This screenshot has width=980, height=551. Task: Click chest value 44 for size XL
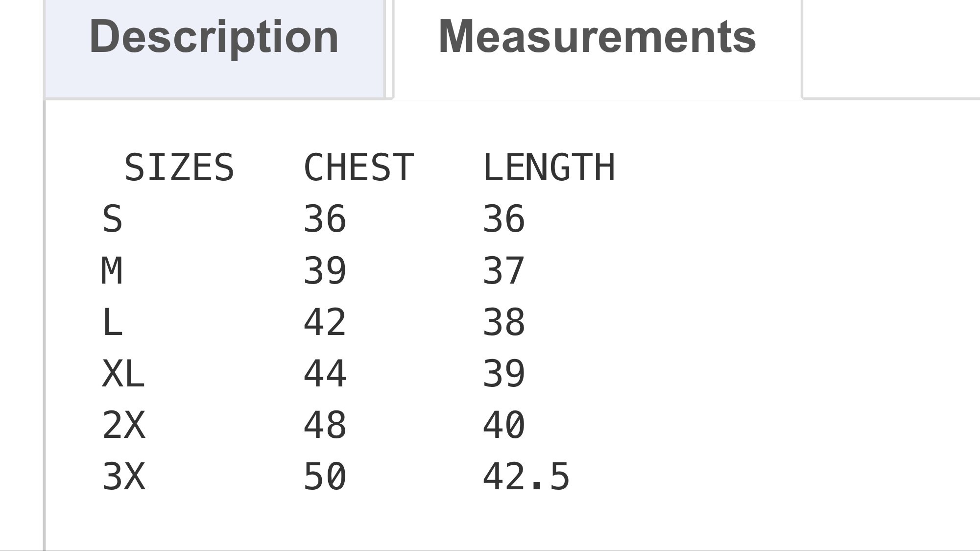pos(325,374)
